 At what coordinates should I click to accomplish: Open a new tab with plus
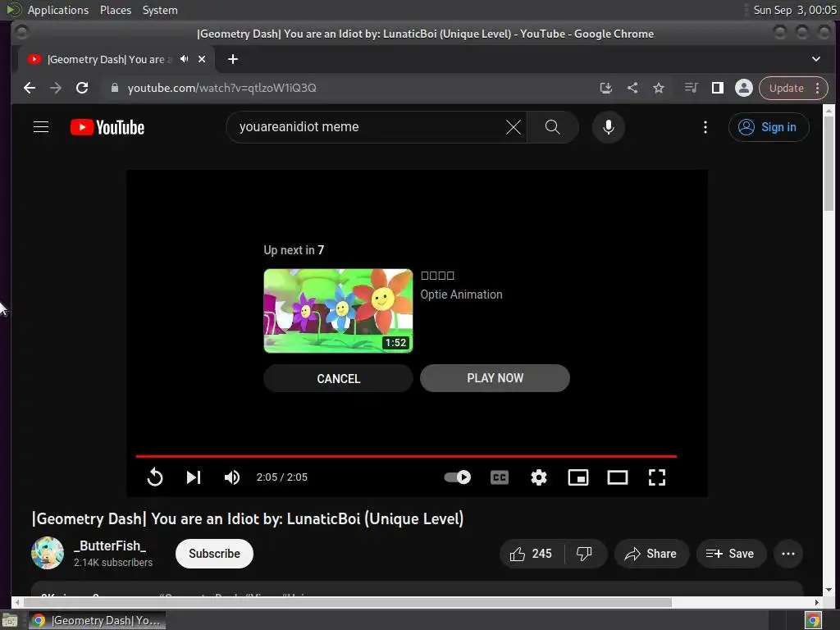pyautogui.click(x=232, y=59)
